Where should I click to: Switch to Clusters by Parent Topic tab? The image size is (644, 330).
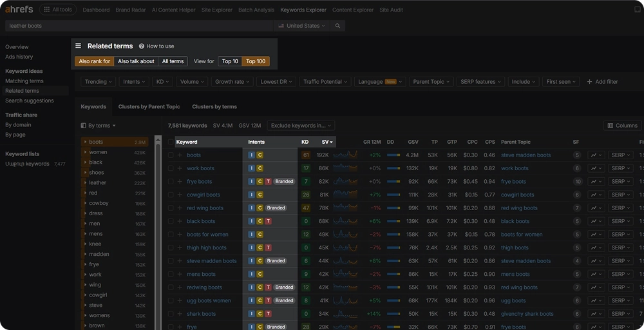pos(149,106)
